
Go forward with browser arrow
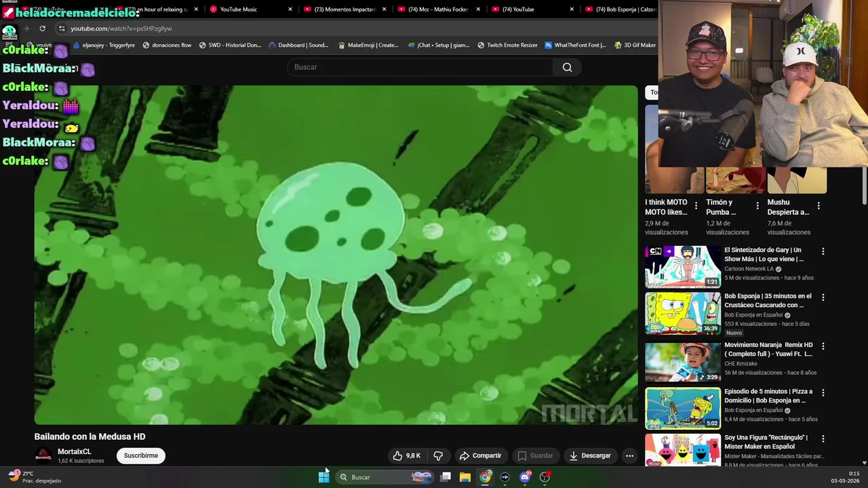26,28
